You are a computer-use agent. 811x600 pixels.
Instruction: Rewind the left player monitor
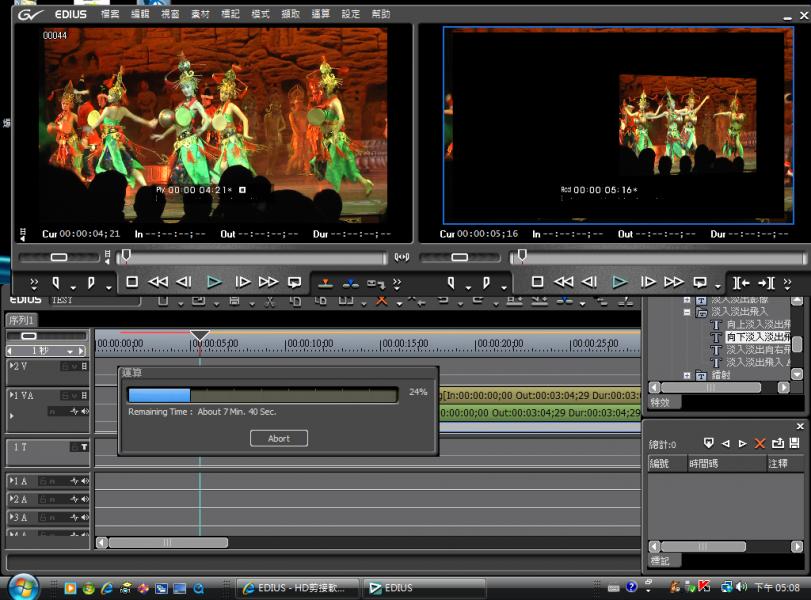158,282
